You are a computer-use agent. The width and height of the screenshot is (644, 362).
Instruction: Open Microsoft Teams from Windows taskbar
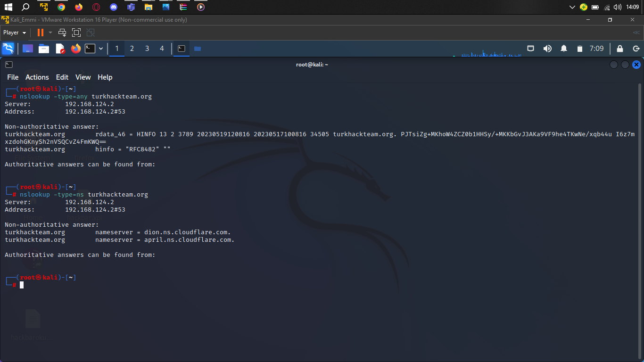[x=131, y=7]
